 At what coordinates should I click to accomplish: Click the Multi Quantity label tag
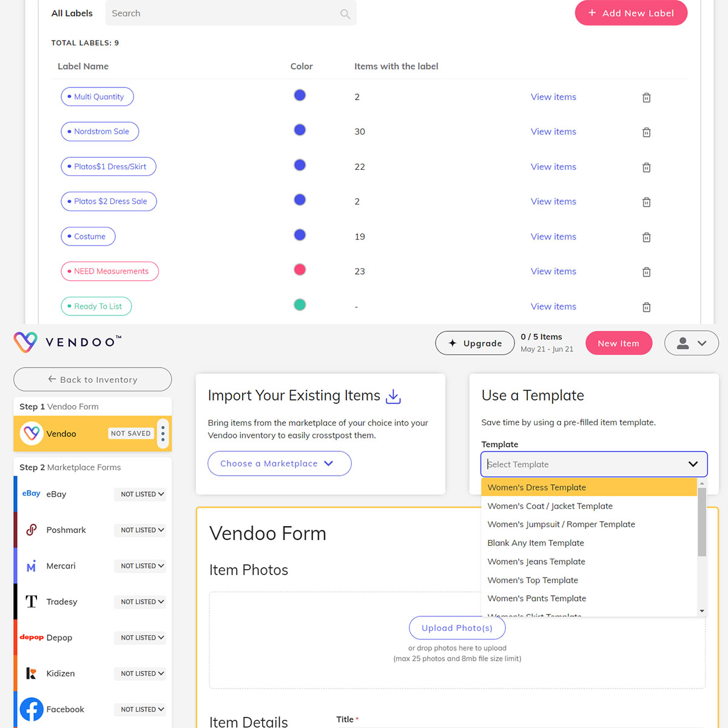(x=97, y=96)
